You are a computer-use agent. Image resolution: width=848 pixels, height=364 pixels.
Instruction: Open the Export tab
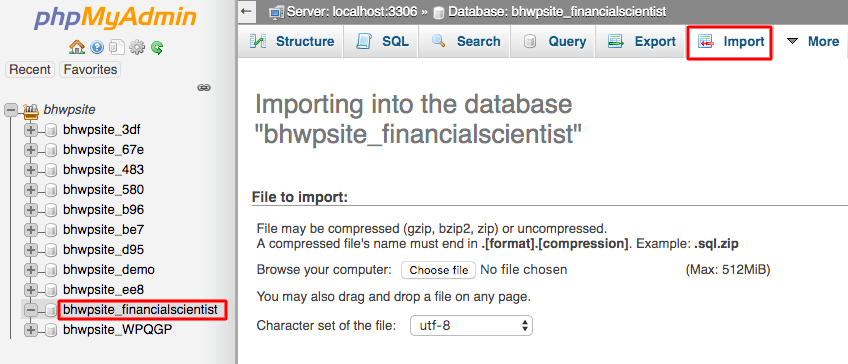tap(641, 42)
